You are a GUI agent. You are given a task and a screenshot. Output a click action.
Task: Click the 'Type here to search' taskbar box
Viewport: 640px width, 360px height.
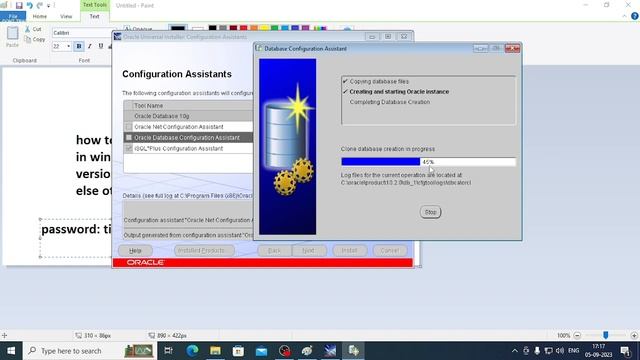click(x=90, y=351)
